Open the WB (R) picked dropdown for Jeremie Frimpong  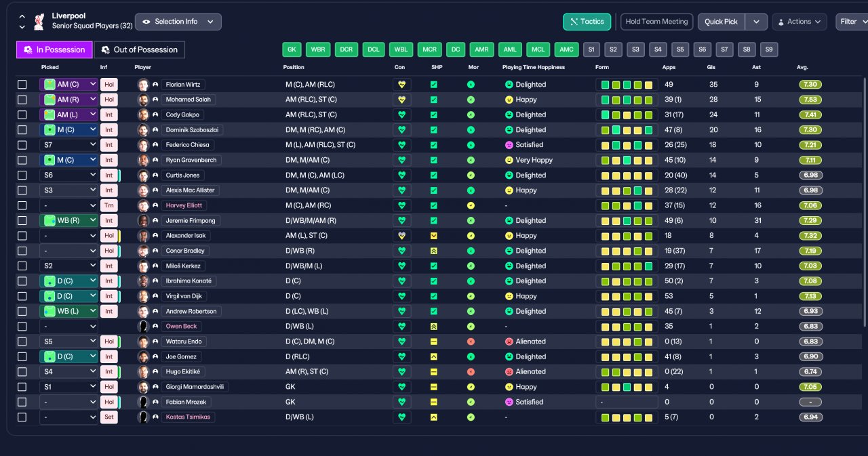[68, 220]
